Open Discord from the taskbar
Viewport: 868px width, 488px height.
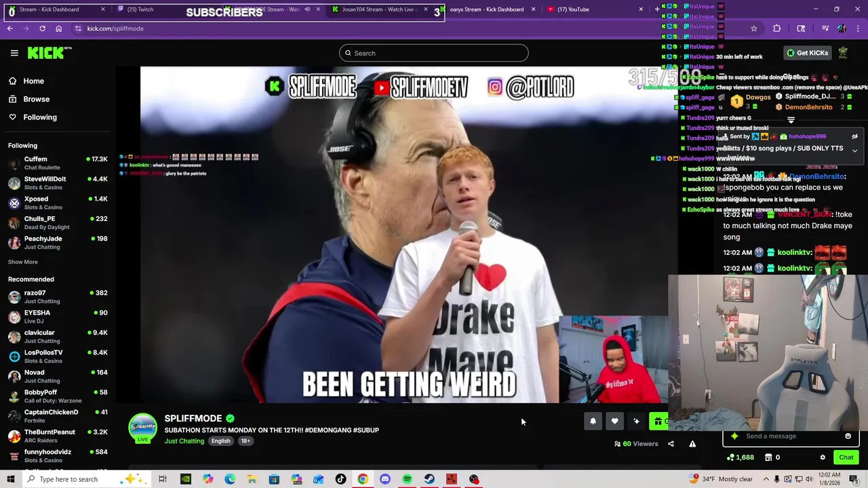coord(384,479)
